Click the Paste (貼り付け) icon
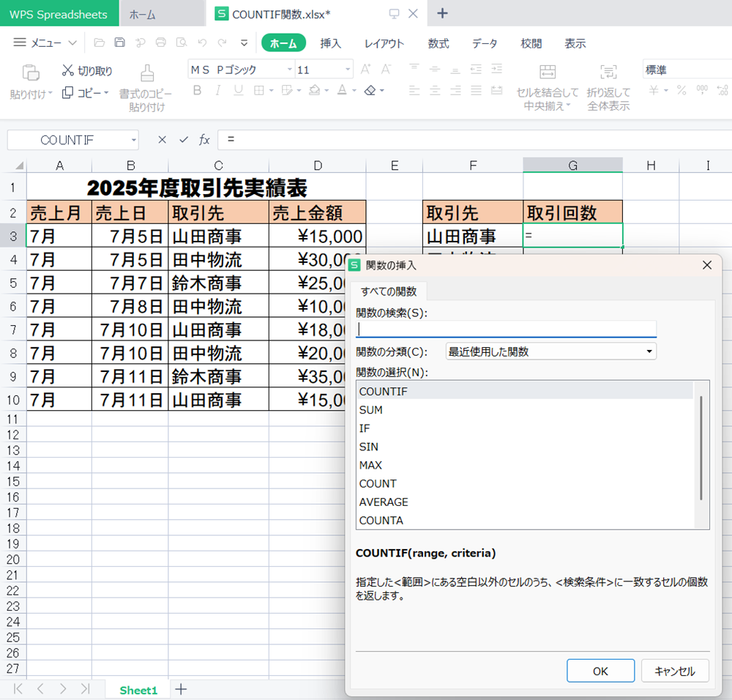The height and width of the screenshot is (700, 732). tap(30, 72)
